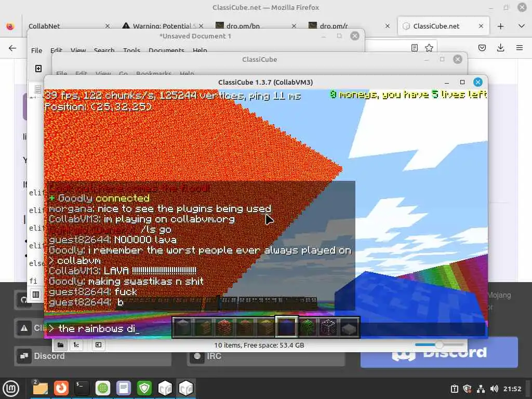Click the Firefox logo button left of tabs
Viewport: 532px width, 399px height.
tap(10, 26)
